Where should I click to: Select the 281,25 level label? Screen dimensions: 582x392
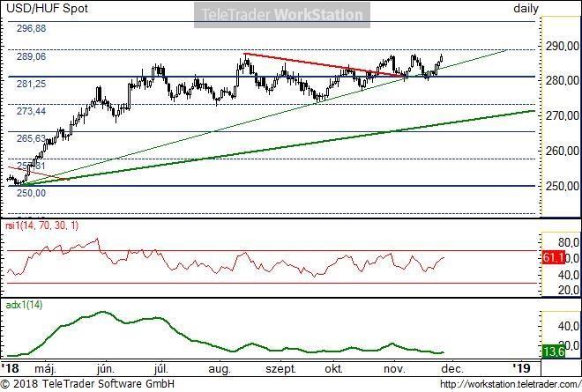point(31,84)
